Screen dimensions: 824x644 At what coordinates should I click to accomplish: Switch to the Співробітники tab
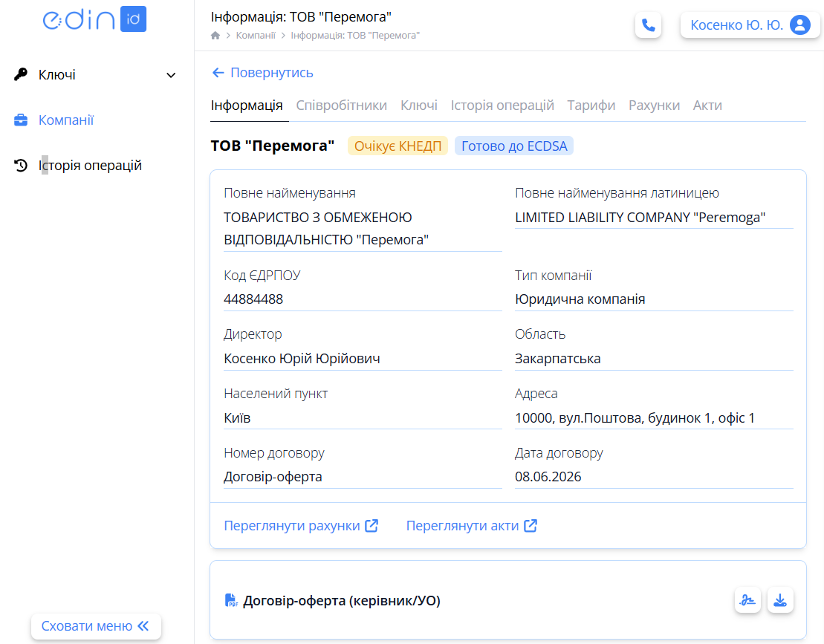coord(342,105)
